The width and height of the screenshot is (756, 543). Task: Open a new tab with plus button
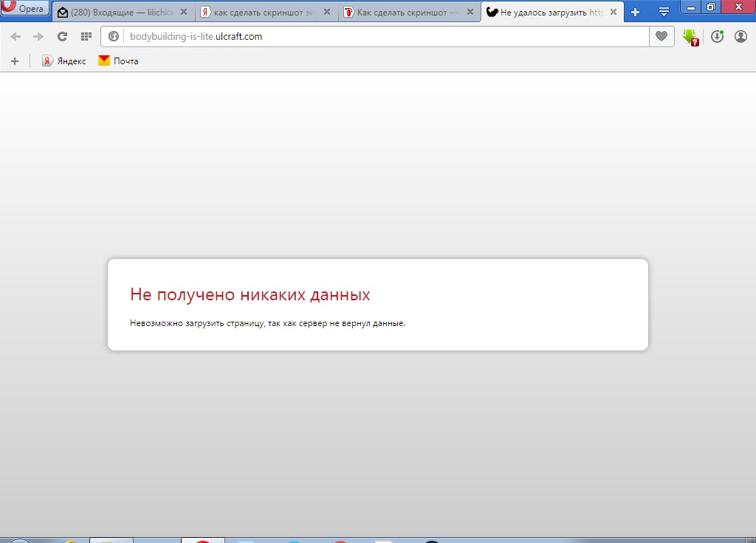(x=636, y=13)
